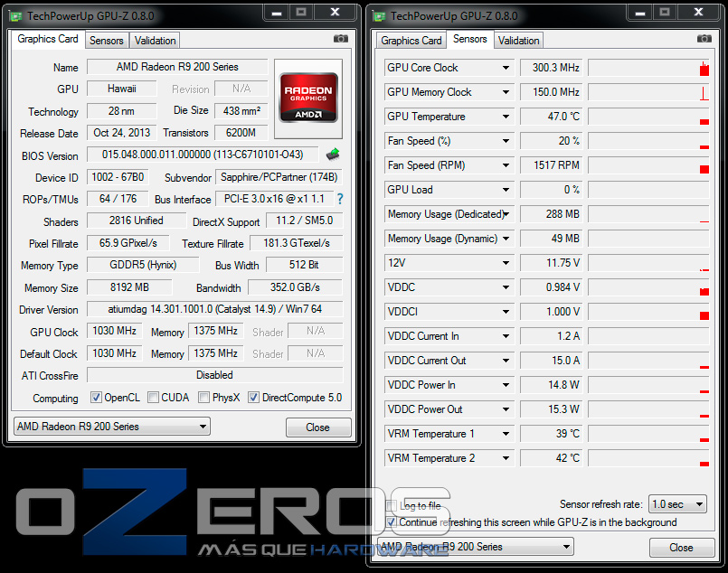Select Graphics Card tab in left window
This screenshot has height=573, width=728.
click(x=48, y=39)
